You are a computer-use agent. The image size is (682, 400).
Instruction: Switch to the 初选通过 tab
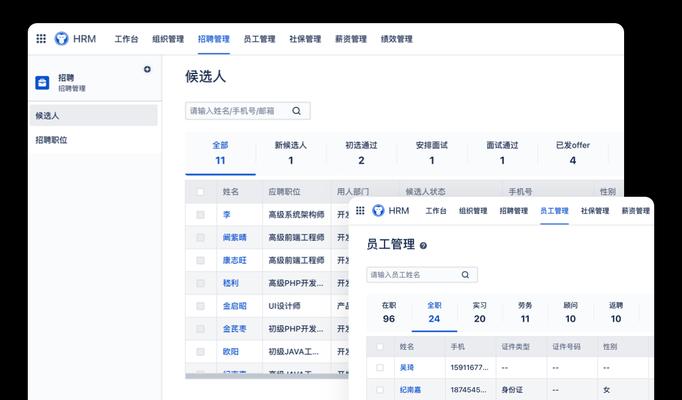pyautogui.click(x=361, y=153)
